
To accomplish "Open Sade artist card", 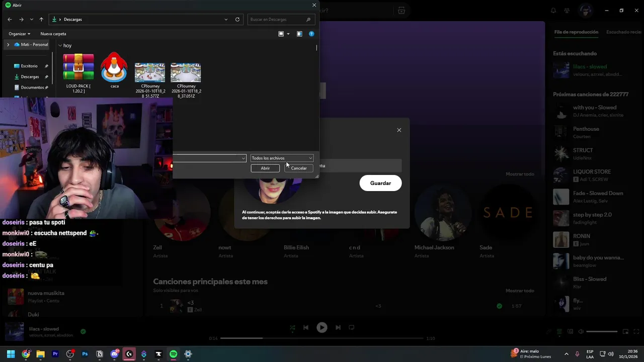I will pyautogui.click(x=507, y=221).
